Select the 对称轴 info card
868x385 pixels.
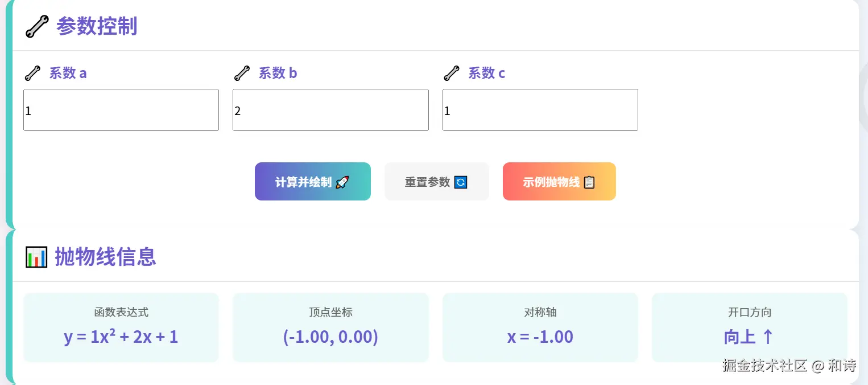pyautogui.click(x=540, y=327)
